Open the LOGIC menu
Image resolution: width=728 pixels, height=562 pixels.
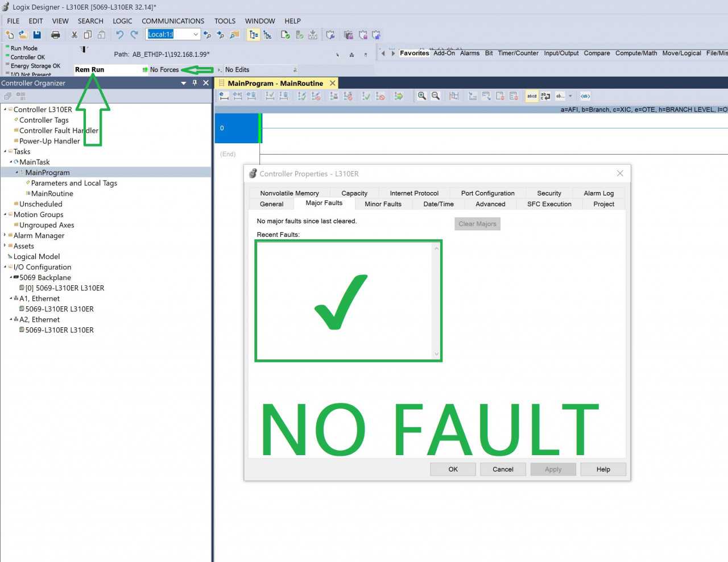pyautogui.click(x=122, y=21)
